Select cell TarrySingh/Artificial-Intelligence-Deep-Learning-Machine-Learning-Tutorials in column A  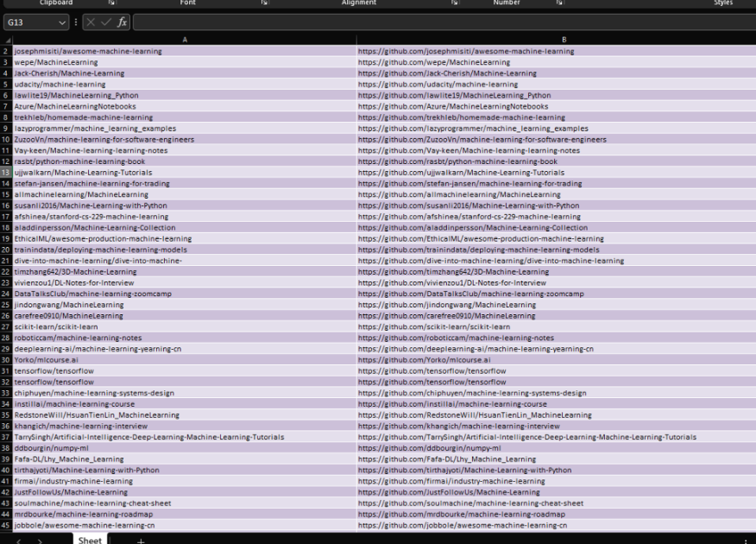pos(185,437)
